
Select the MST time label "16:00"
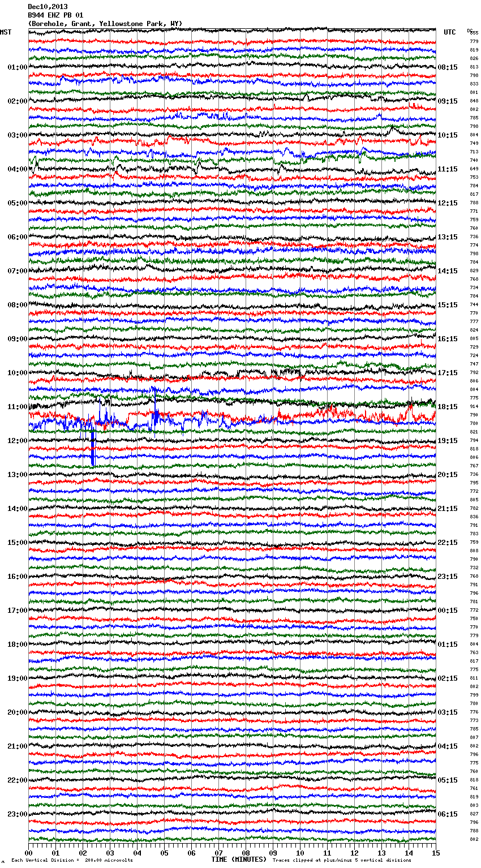pyautogui.click(x=18, y=577)
